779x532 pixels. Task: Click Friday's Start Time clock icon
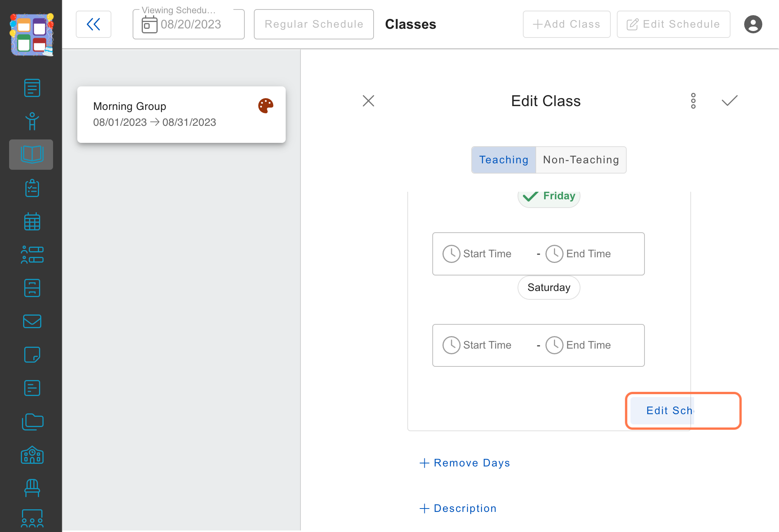click(x=451, y=254)
